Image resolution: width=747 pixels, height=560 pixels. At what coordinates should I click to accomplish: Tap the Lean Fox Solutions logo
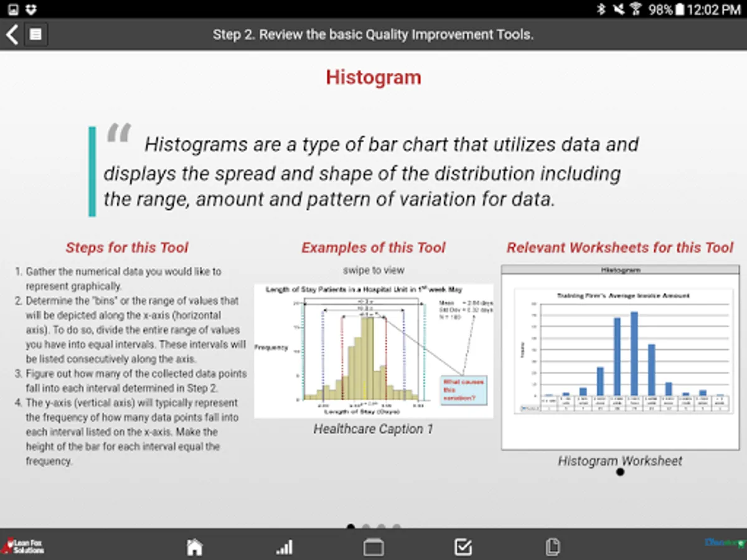23,546
